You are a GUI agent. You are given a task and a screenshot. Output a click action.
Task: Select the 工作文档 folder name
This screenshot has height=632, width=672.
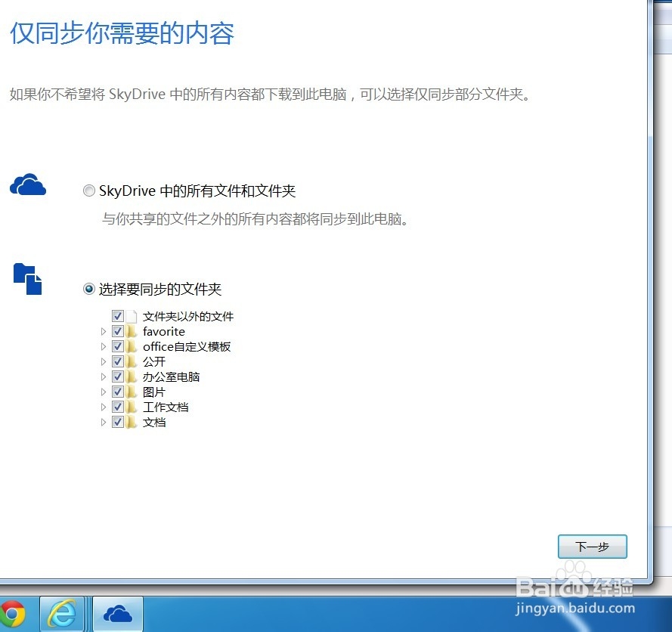tap(166, 407)
